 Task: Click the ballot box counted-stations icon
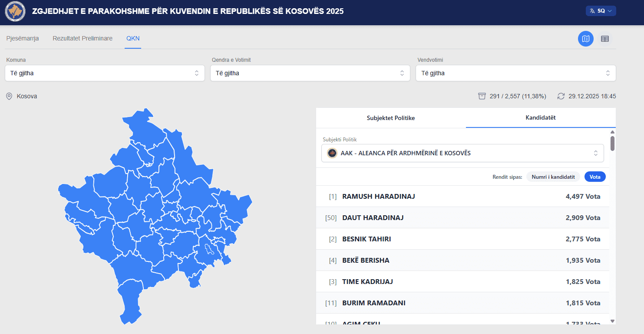pos(482,96)
